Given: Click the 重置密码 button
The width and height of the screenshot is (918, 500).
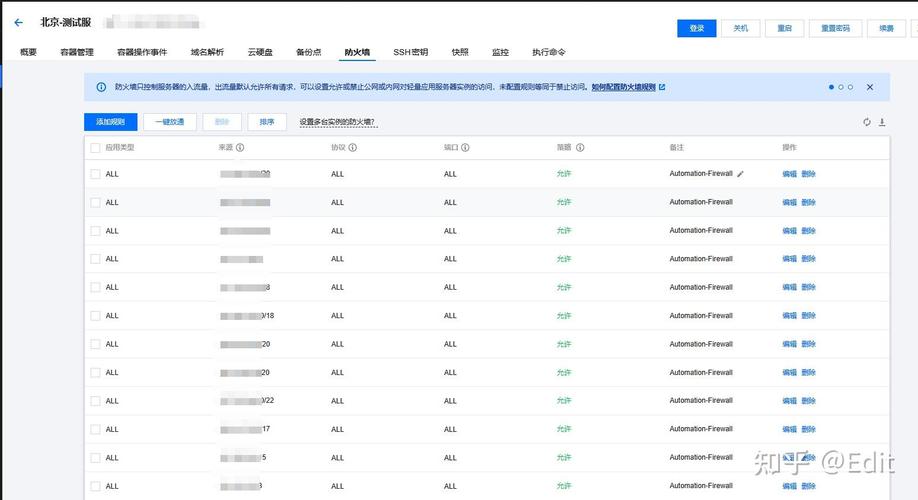Looking at the screenshot, I should coord(835,28).
